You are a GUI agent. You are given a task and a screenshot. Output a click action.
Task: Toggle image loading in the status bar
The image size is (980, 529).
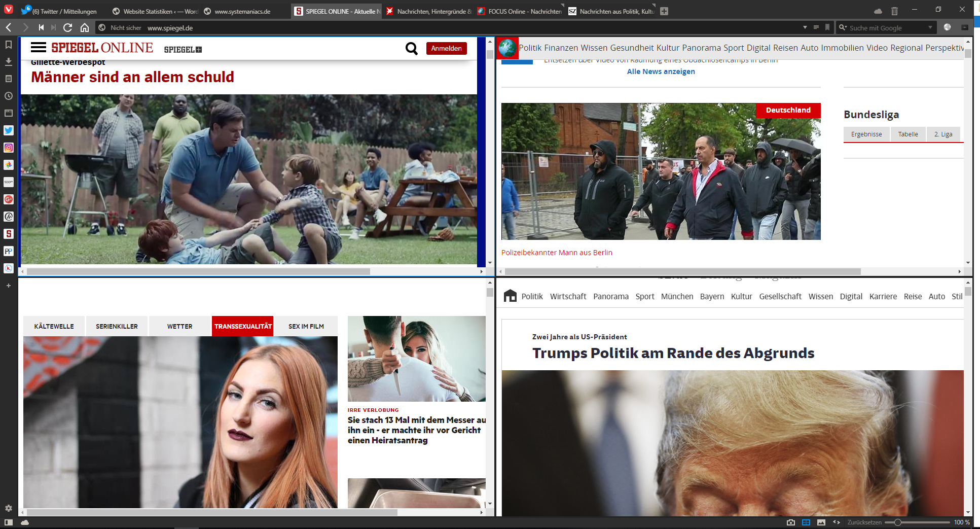point(821,522)
